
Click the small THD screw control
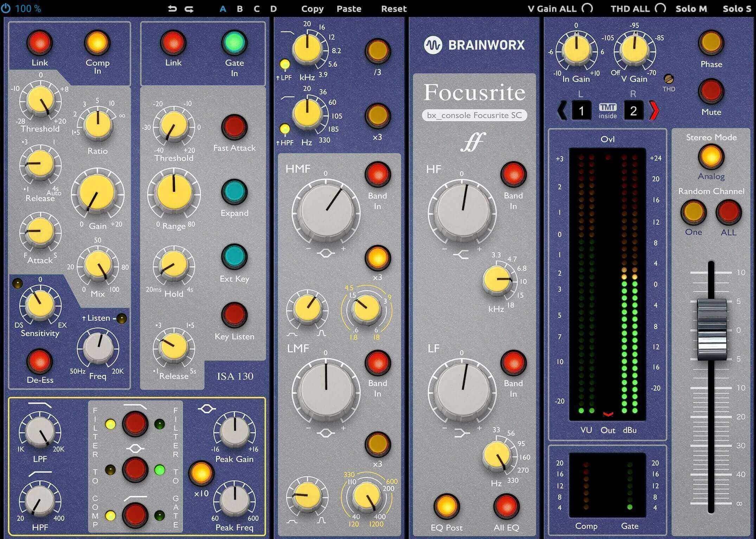click(668, 79)
